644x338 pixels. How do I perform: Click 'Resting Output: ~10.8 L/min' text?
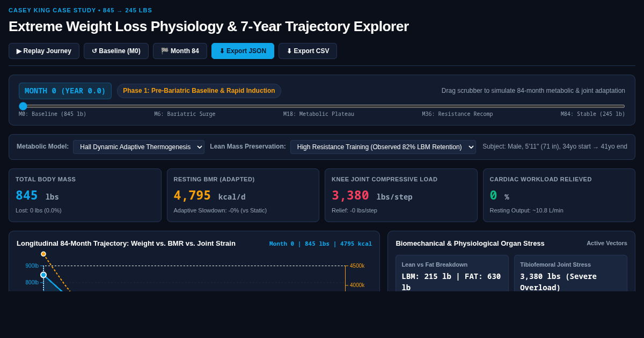pos(526,210)
